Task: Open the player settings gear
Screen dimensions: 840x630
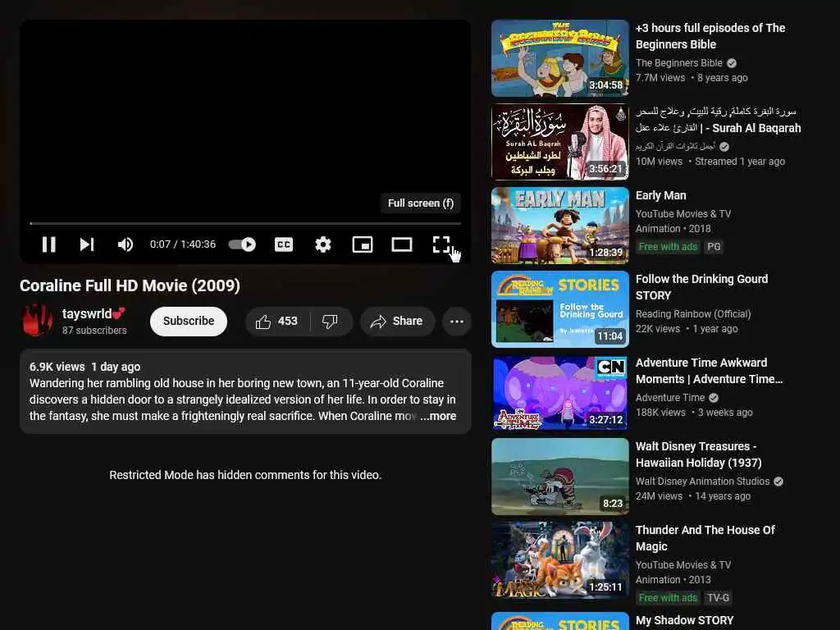Action: tap(322, 244)
